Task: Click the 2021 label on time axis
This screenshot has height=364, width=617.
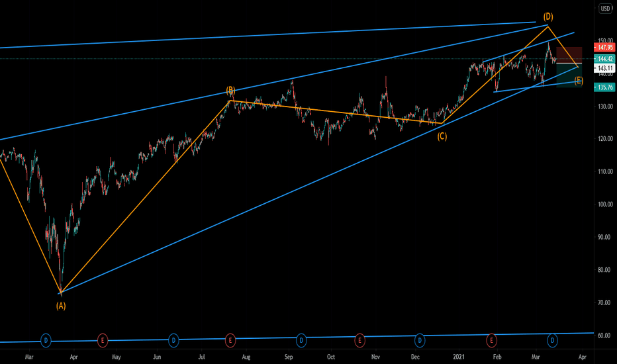Action: (458, 357)
